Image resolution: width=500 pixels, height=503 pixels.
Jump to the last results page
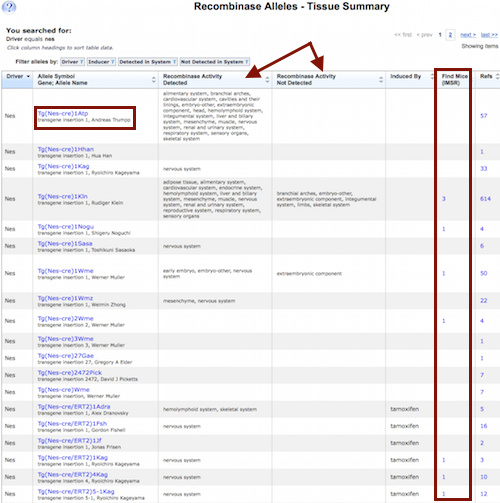coord(489,35)
